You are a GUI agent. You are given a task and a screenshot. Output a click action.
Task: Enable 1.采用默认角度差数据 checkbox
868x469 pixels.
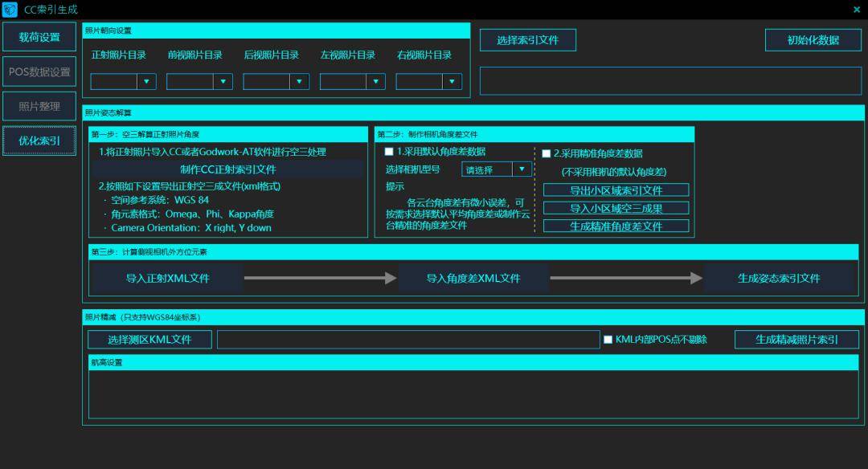(x=389, y=152)
